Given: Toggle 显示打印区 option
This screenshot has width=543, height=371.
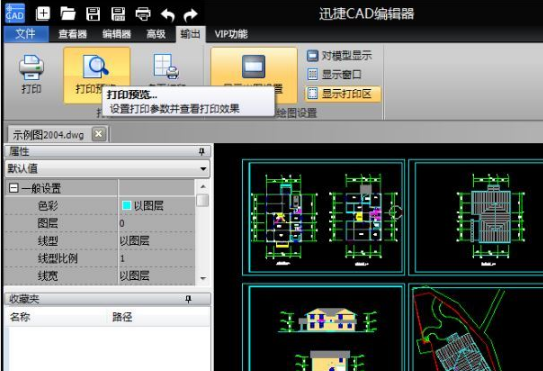Looking at the screenshot, I should [x=343, y=94].
